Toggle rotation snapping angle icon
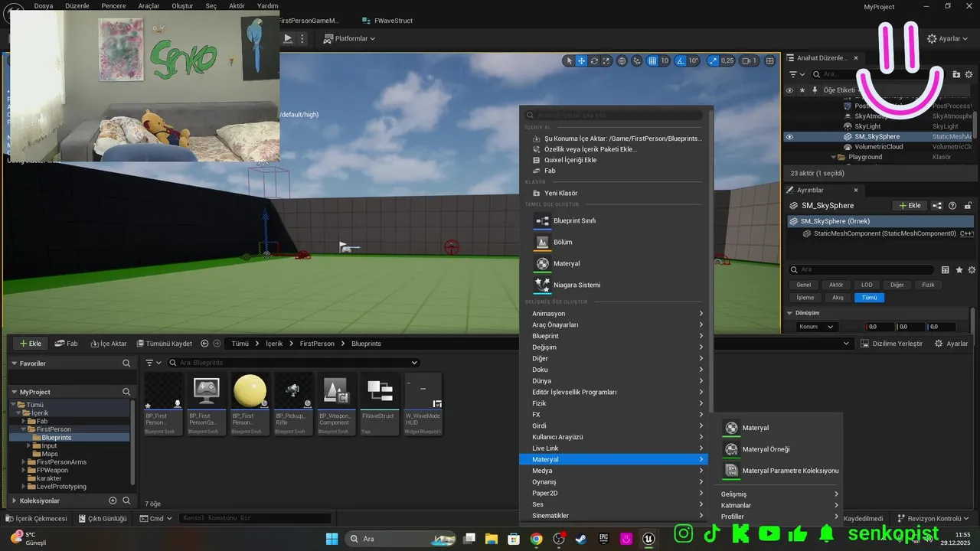 tap(681, 61)
